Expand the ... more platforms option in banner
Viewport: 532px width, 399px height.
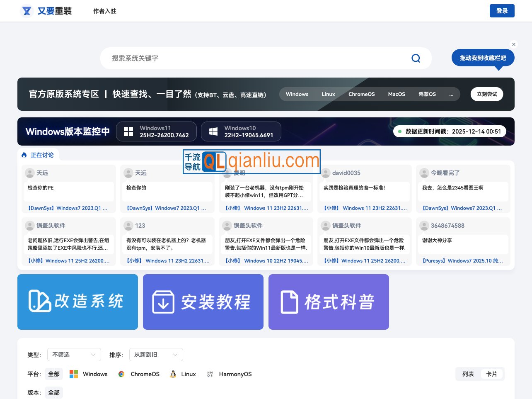tap(452, 94)
